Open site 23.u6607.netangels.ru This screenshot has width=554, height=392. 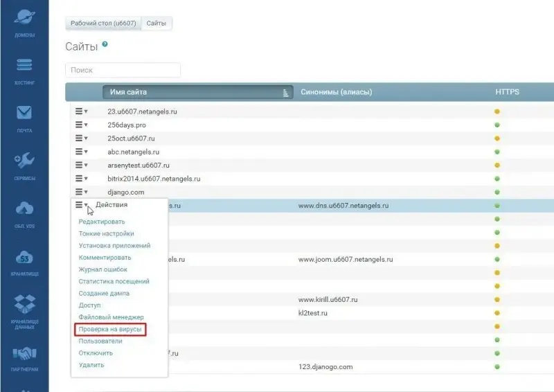tap(143, 112)
